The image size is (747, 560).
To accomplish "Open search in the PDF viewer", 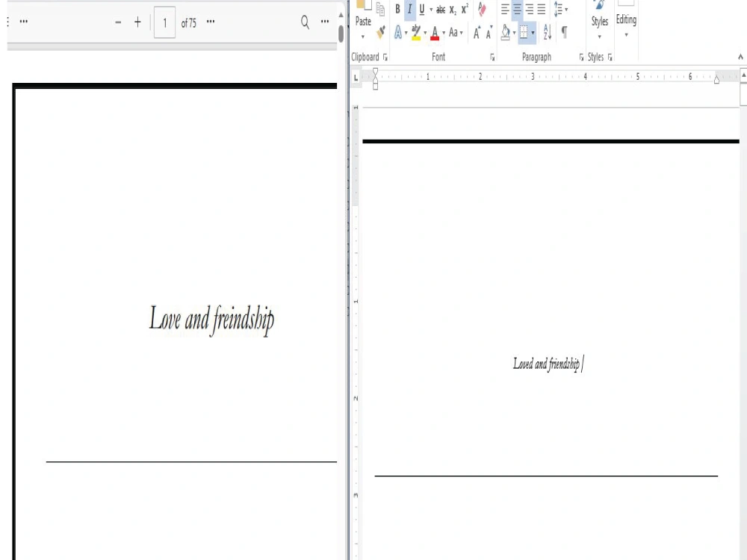I will [305, 22].
